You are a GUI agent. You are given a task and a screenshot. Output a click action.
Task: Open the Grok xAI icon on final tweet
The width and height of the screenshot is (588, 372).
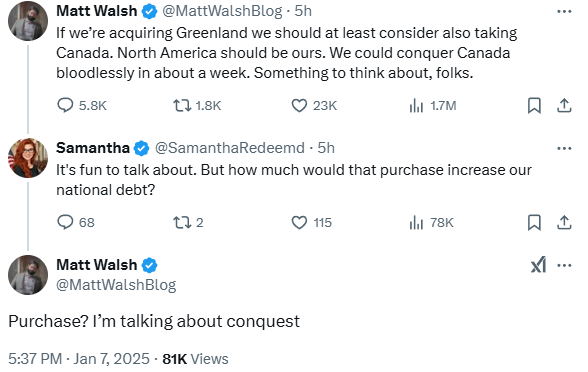click(538, 265)
